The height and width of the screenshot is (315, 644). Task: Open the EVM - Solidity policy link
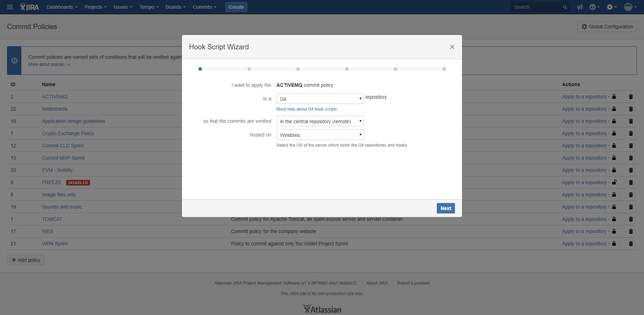pos(57,170)
